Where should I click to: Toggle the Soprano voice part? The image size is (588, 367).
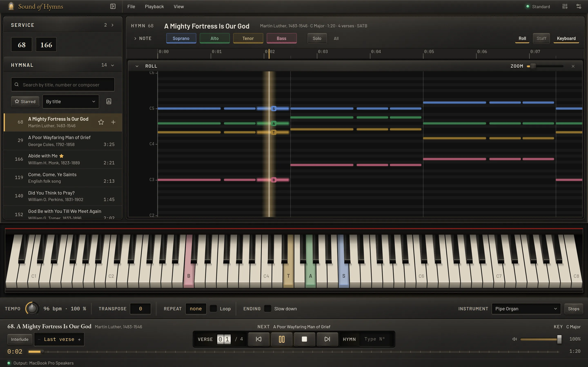coord(181,38)
